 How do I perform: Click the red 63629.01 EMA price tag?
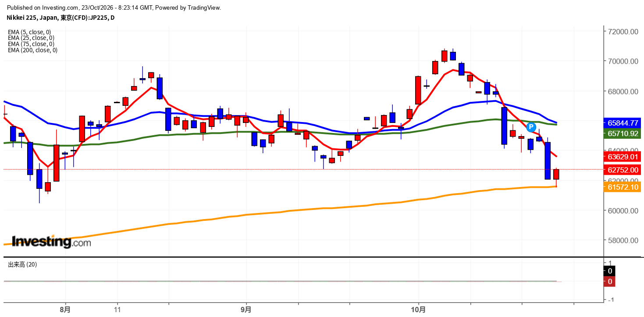click(x=622, y=157)
